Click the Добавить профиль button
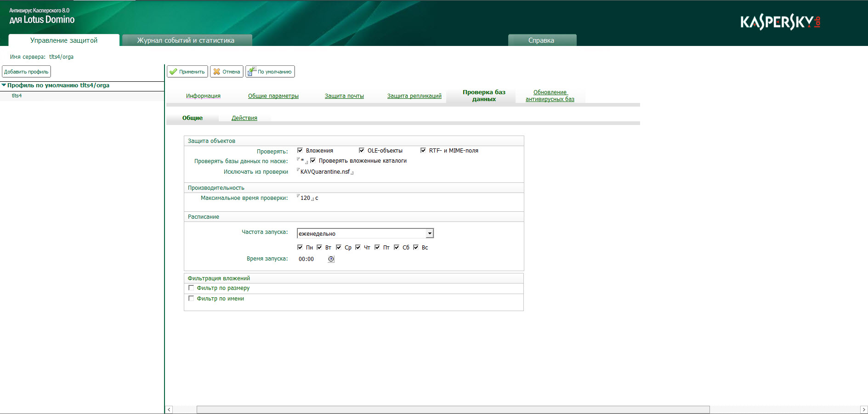Screen dimensions: 868x414 pos(26,72)
